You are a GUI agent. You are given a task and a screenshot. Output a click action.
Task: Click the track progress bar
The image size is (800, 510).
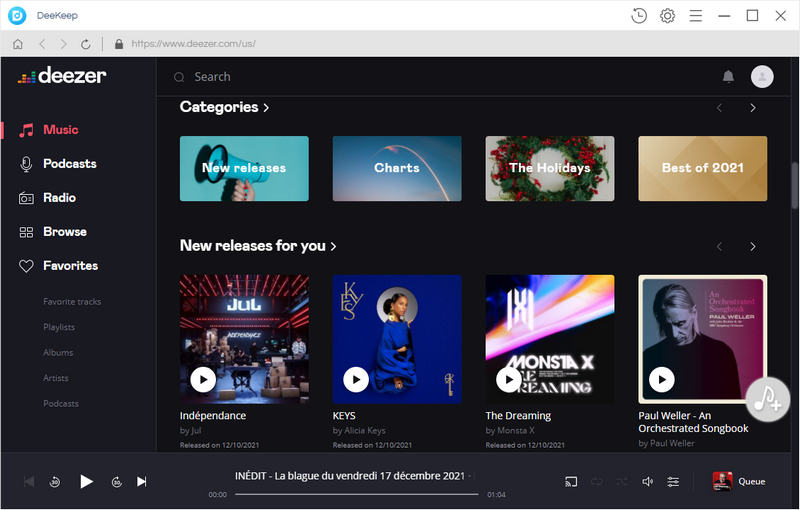357,494
